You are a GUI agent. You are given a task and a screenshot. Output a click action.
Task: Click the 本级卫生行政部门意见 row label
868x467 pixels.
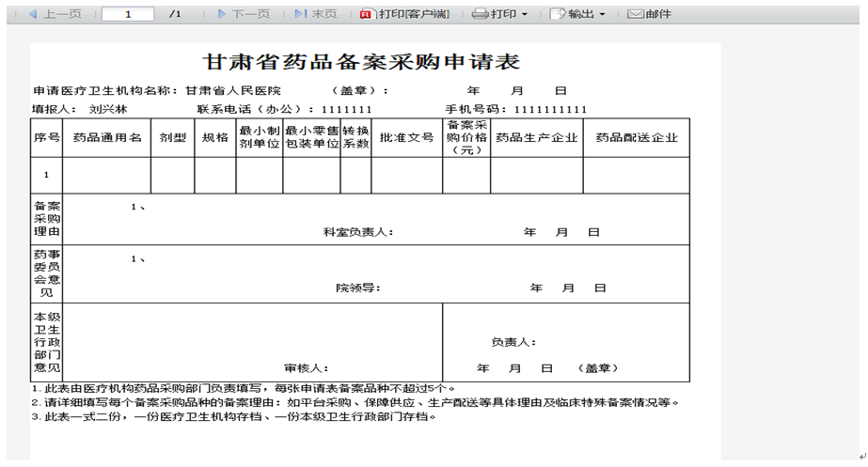tap(46, 342)
